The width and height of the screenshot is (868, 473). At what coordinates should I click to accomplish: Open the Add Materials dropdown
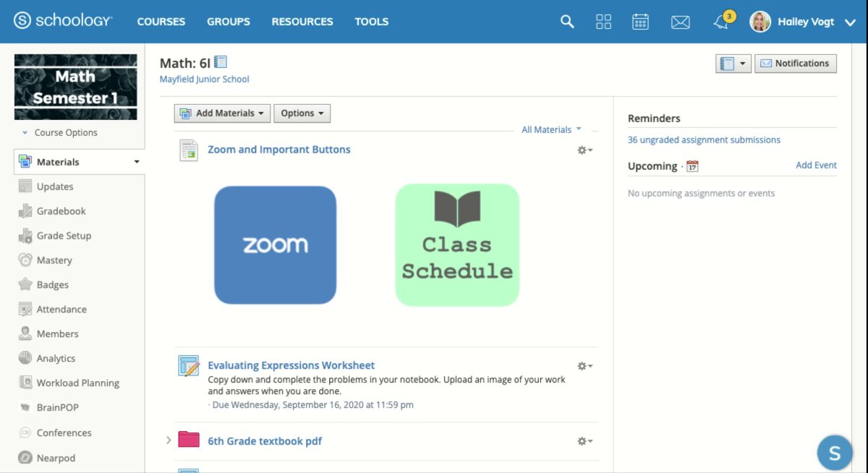(222, 114)
